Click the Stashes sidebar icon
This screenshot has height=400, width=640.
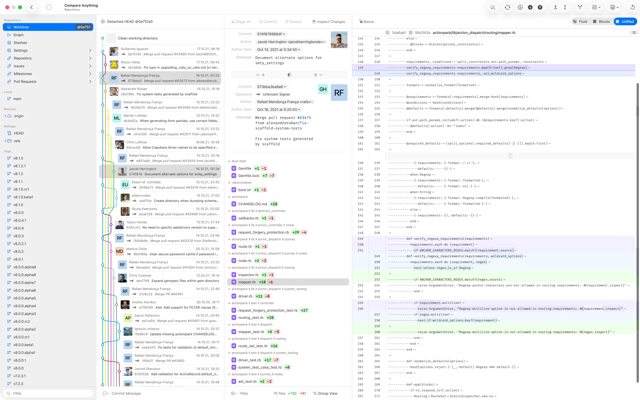[9, 42]
